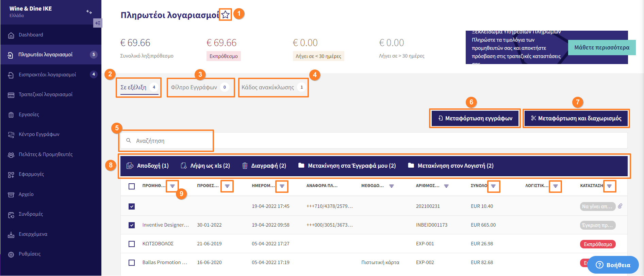Click the Συνδρομές subscription icon
Screen dimensions: 644x276
11,214
